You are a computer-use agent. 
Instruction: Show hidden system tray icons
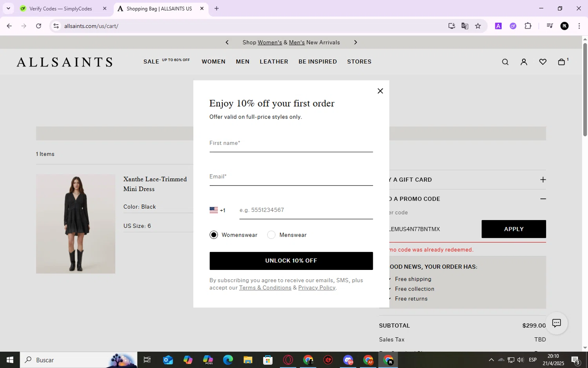click(491, 360)
